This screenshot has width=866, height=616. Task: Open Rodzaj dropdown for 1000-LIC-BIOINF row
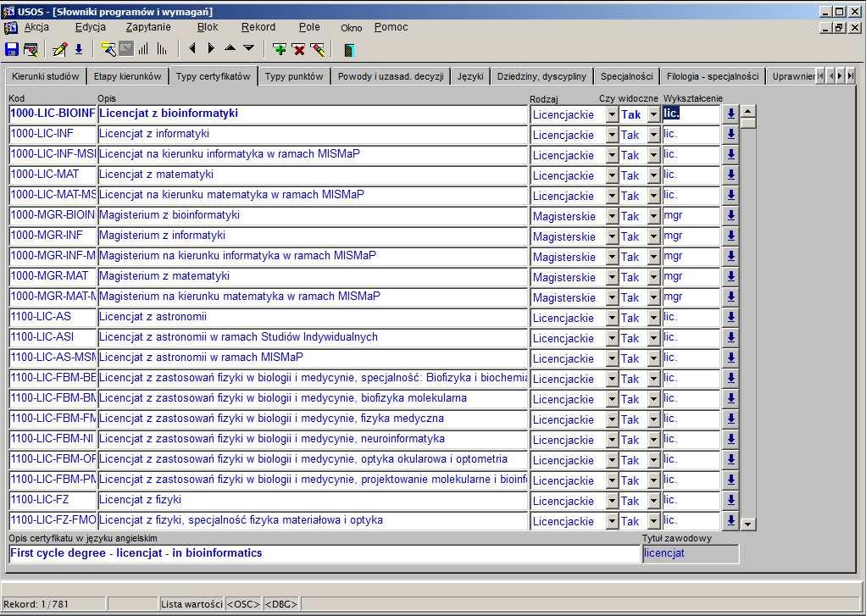[x=612, y=114]
